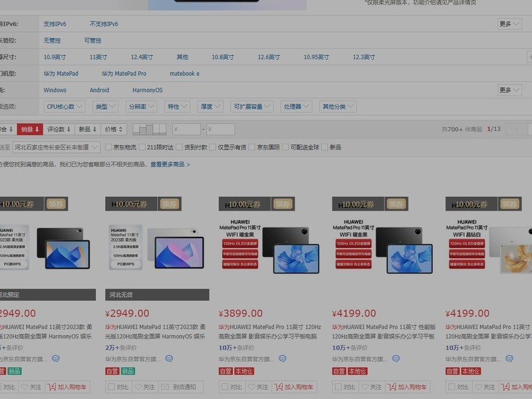The width and height of the screenshot is (532, 399).
Task: Click 领券 on the 性能版 MatePad Pro coupon
Action: click(x=396, y=204)
